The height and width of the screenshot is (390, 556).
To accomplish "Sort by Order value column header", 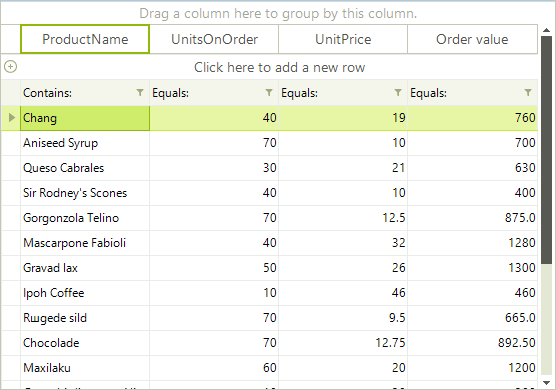I will 473,39.
